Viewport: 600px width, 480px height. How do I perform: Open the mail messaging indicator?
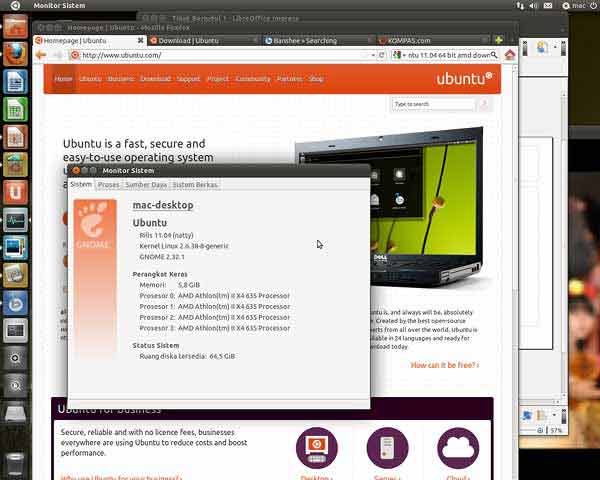coord(548,5)
